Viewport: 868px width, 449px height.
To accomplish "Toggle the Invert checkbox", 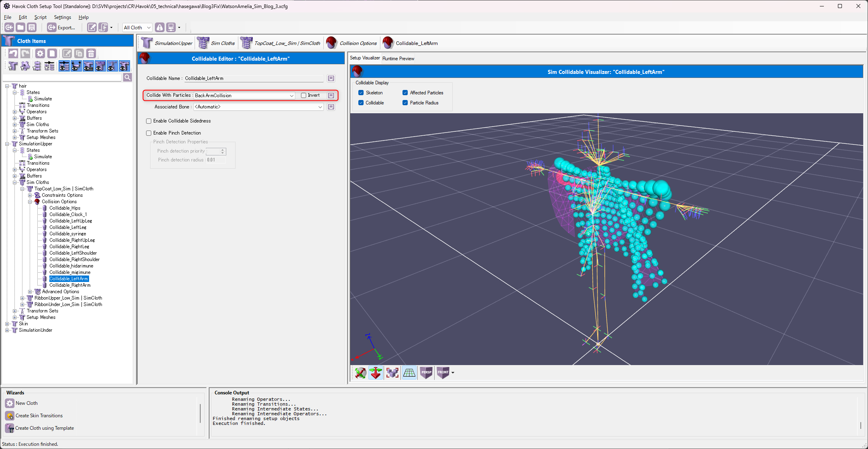I will click(303, 95).
